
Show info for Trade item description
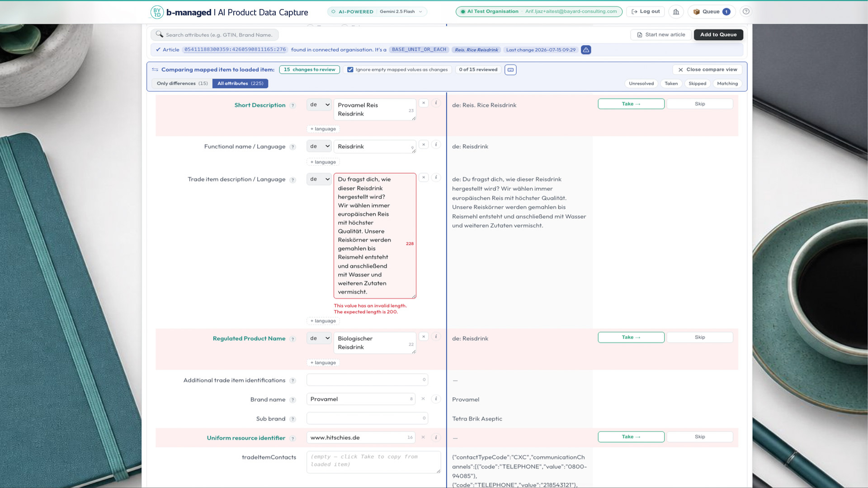tap(436, 178)
